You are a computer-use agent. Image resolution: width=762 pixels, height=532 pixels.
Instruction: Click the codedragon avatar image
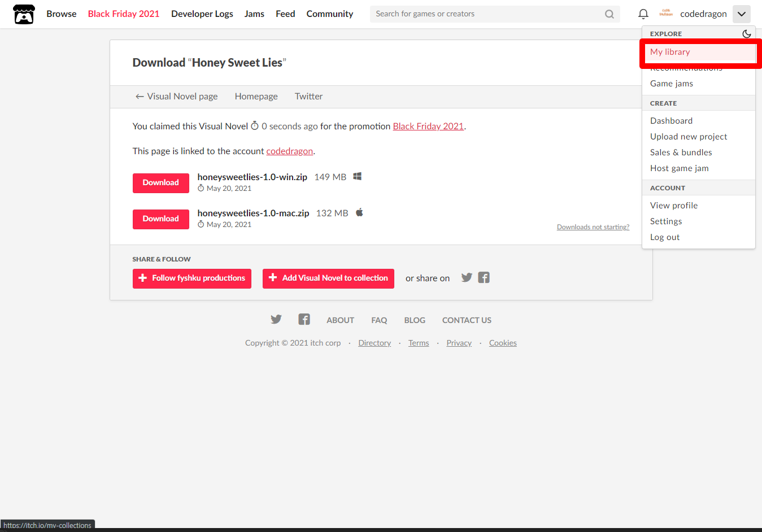coord(666,14)
